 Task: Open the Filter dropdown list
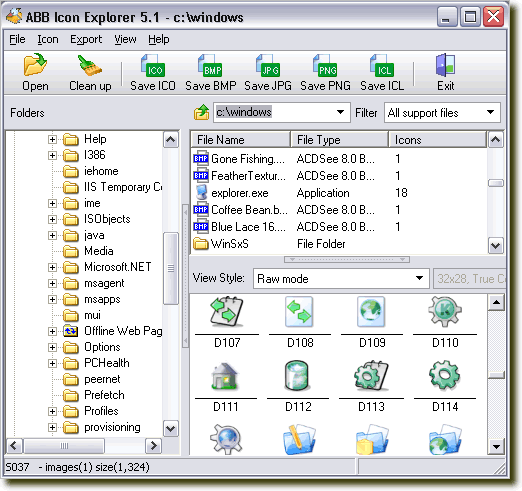coord(490,112)
